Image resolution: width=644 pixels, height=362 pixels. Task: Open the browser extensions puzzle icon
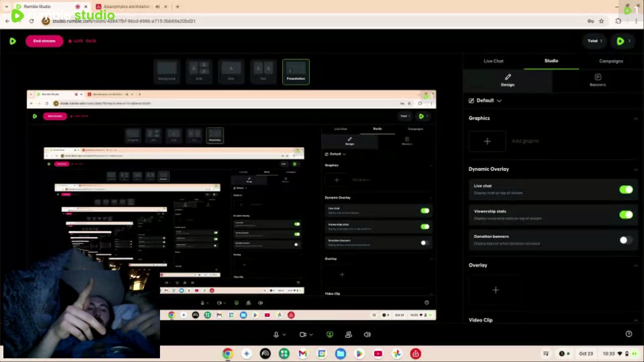tap(618, 21)
